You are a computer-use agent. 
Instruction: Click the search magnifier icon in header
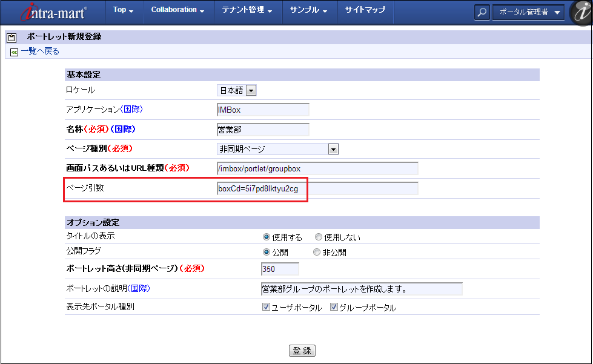coord(482,12)
